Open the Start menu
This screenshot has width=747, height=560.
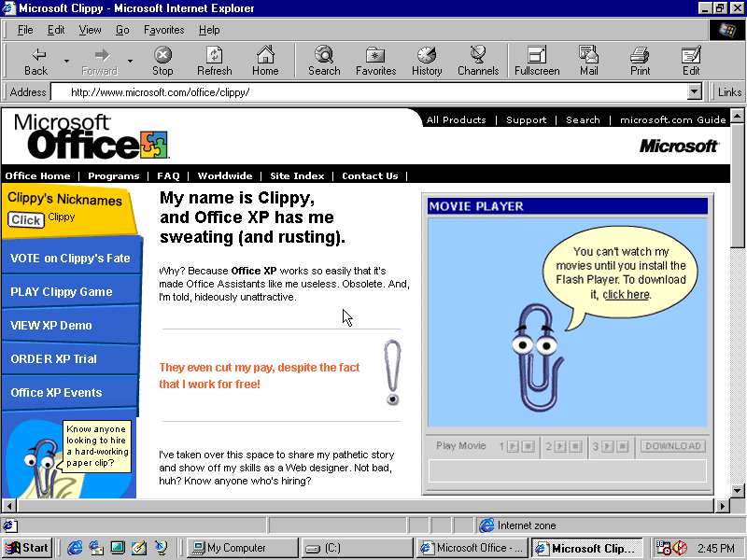click(x=27, y=548)
